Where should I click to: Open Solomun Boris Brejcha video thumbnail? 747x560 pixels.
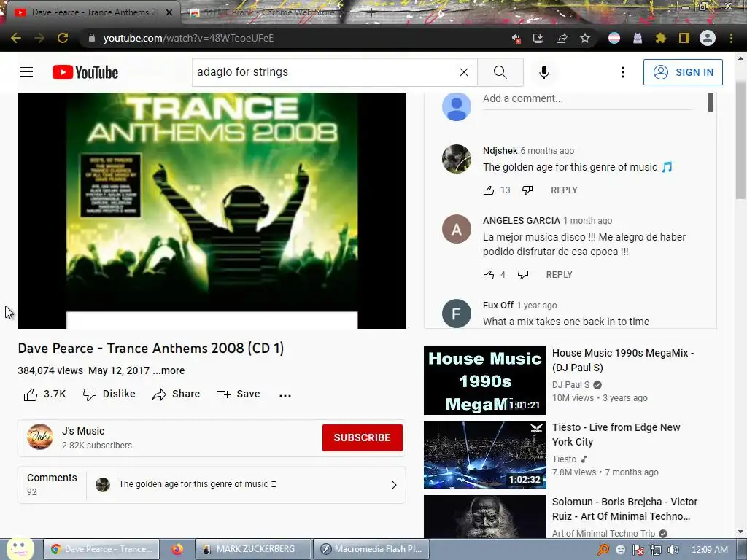[x=485, y=517]
